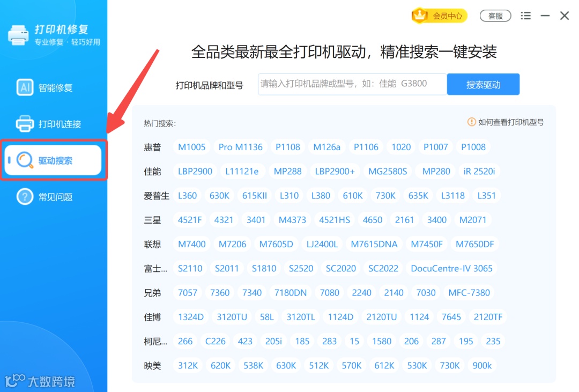The height and width of the screenshot is (392, 579).
Task: Select DocuCentre-IV 3065 model
Action: pos(451,269)
